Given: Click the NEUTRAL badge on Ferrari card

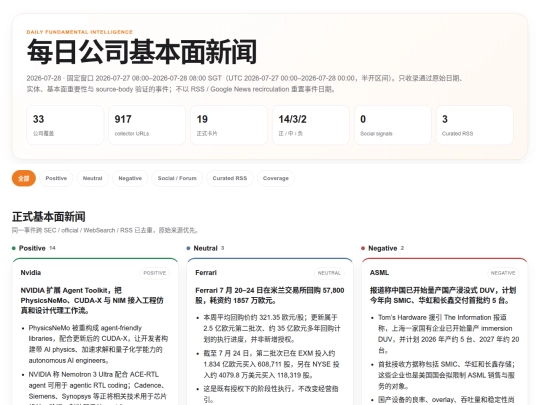Looking at the screenshot, I should (x=329, y=273).
